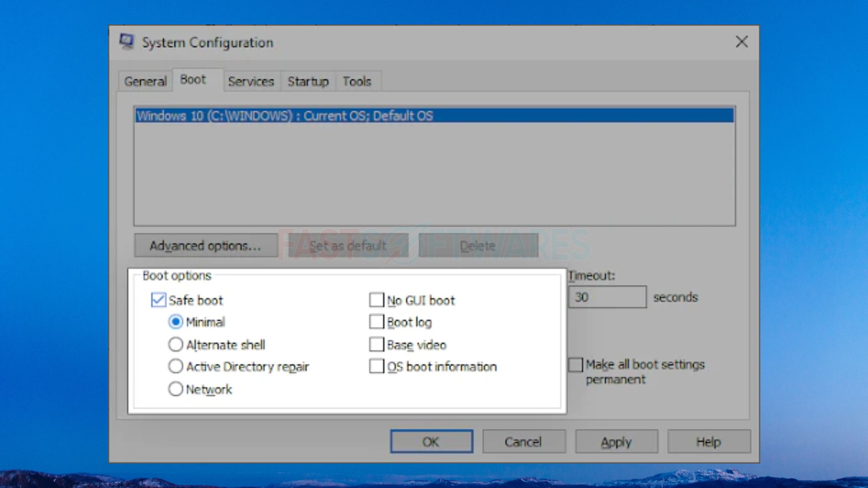Open Advanced options

point(206,245)
